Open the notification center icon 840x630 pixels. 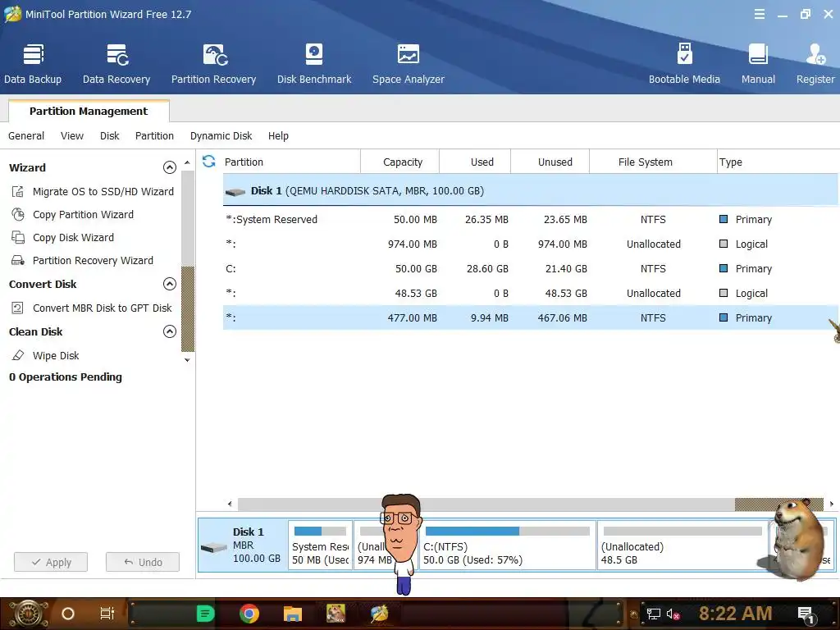pos(806,615)
